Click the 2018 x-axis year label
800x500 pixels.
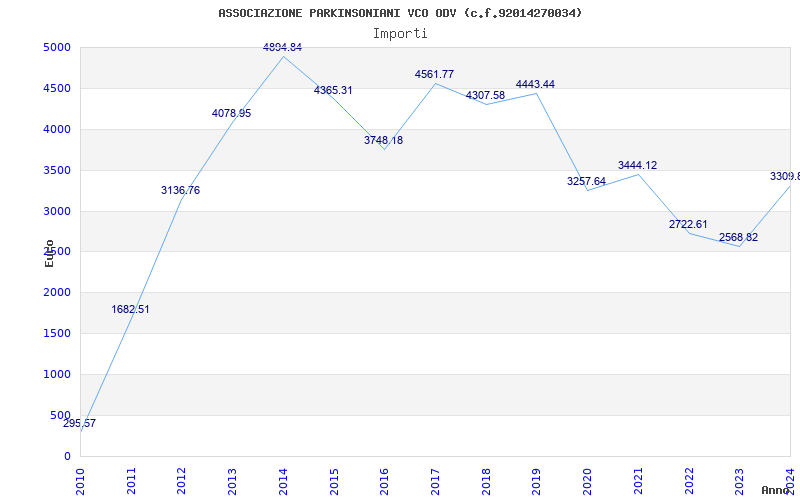tap(486, 481)
